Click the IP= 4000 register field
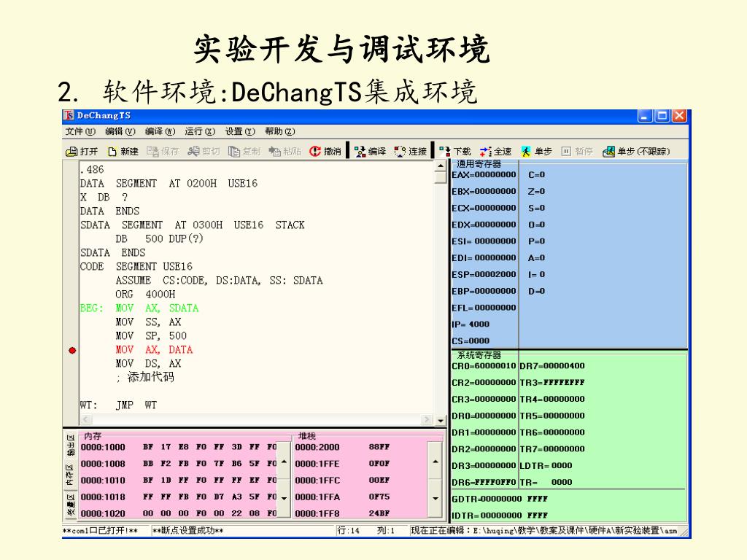This screenshot has height=560, width=747. (471, 324)
